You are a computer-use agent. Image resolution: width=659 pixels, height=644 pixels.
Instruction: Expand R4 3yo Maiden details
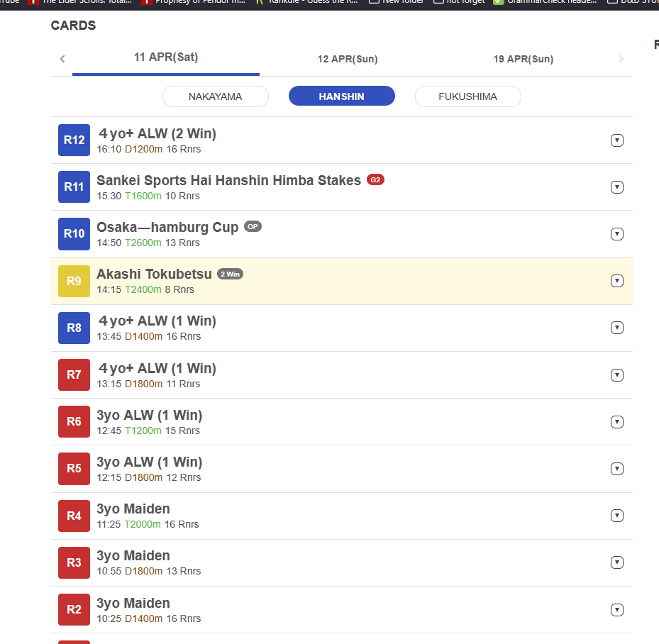(616, 516)
